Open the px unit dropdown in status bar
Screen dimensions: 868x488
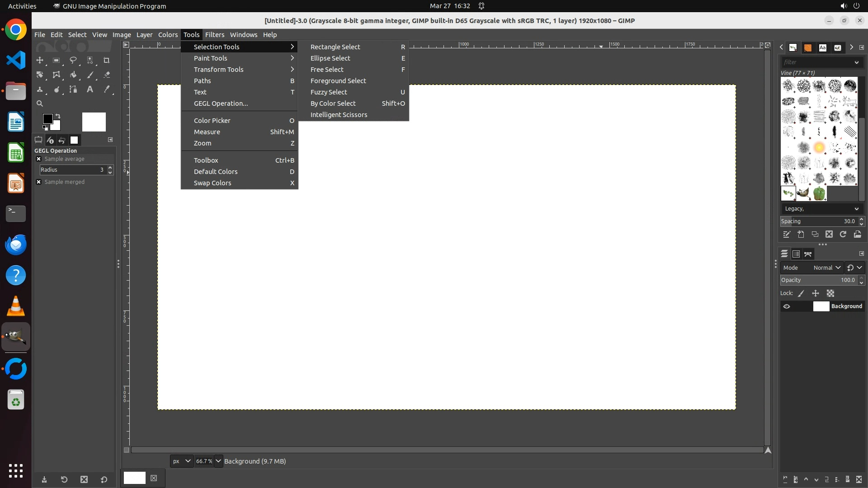pos(182,461)
